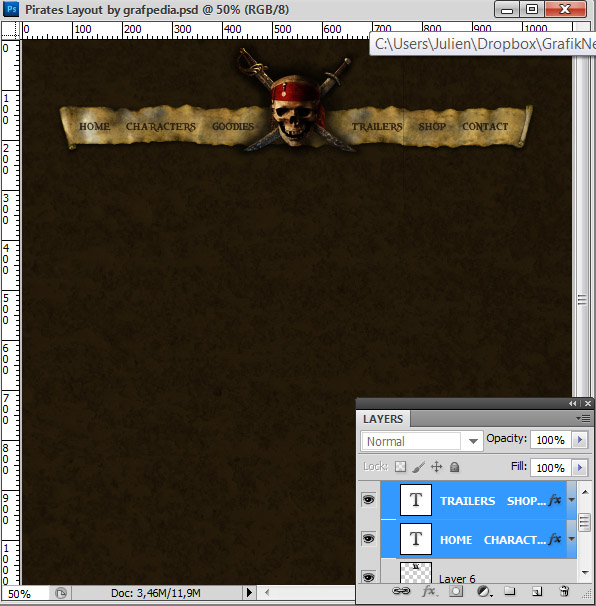Click the layers list scrollbar thumb

(x=585, y=523)
